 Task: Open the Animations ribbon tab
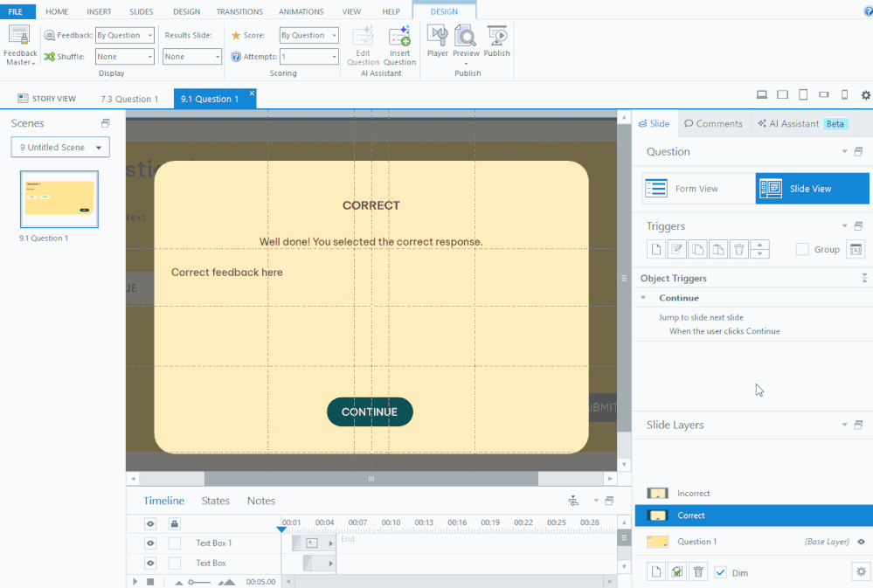tap(301, 12)
